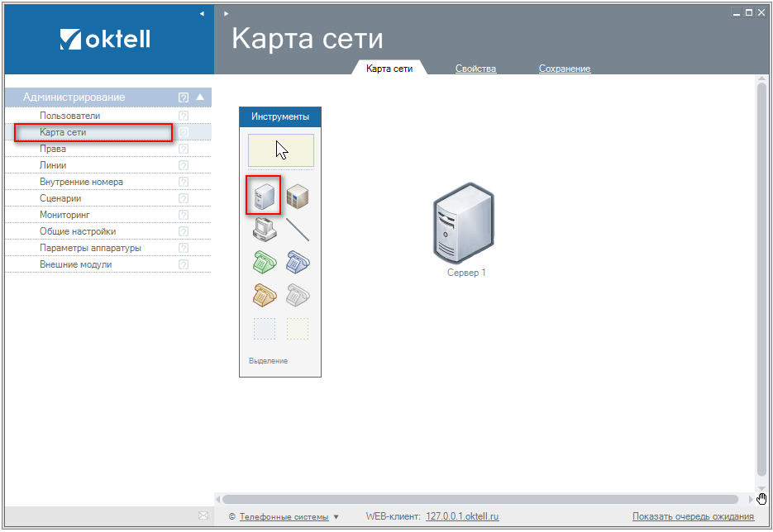Select the orange telephone tool
This screenshot has width=773, height=532.
(264, 295)
